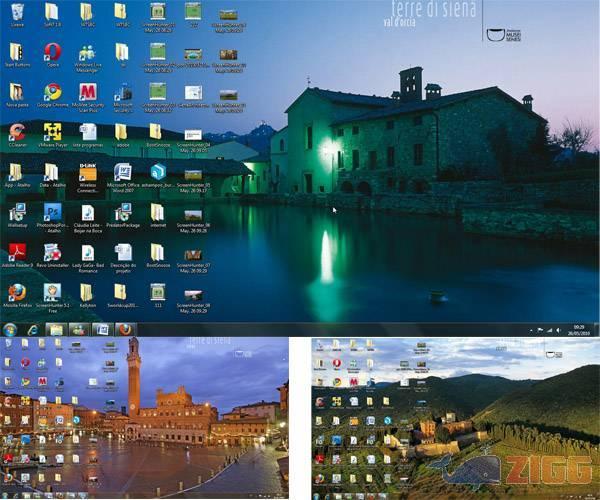Open the D-Link Wireless Connection shortcut

coord(87,172)
